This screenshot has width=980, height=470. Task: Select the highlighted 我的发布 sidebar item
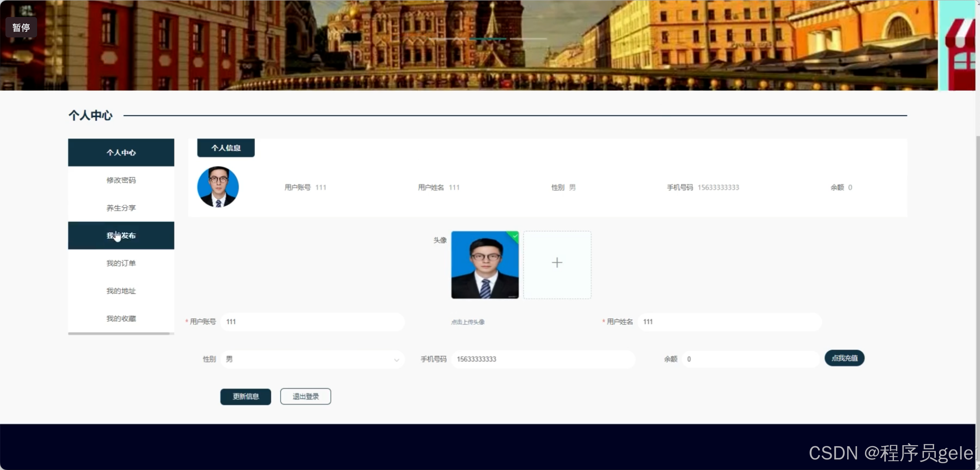tap(120, 235)
